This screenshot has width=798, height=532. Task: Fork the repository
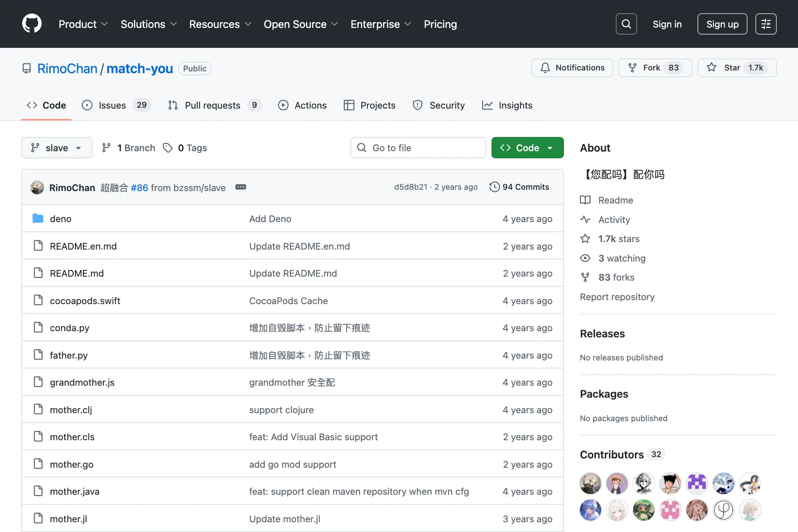point(655,68)
